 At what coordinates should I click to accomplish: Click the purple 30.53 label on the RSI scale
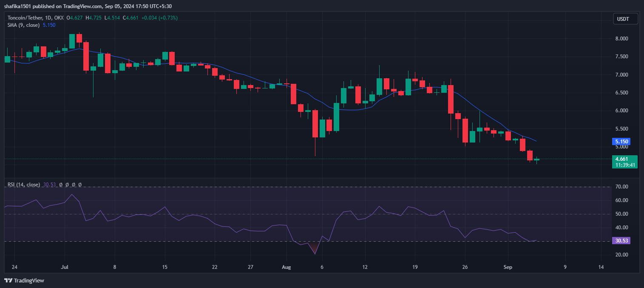click(622, 240)
